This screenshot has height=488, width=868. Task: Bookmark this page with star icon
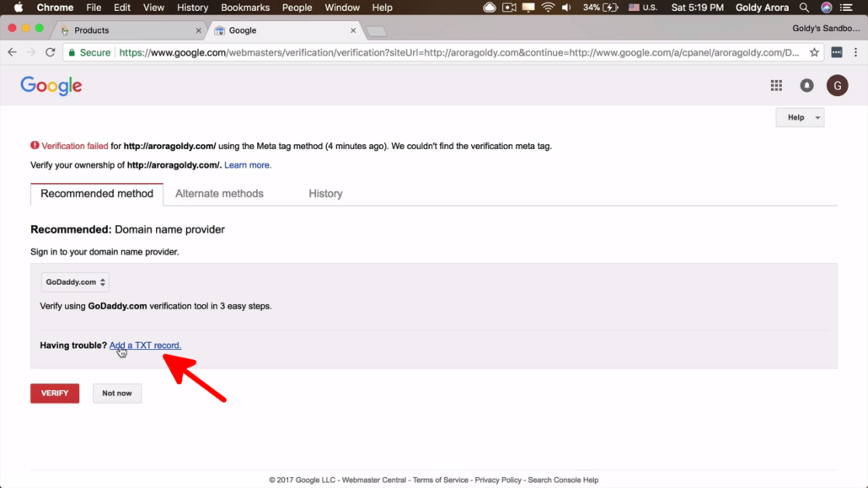pyautogui.click(x=814, y=52)
